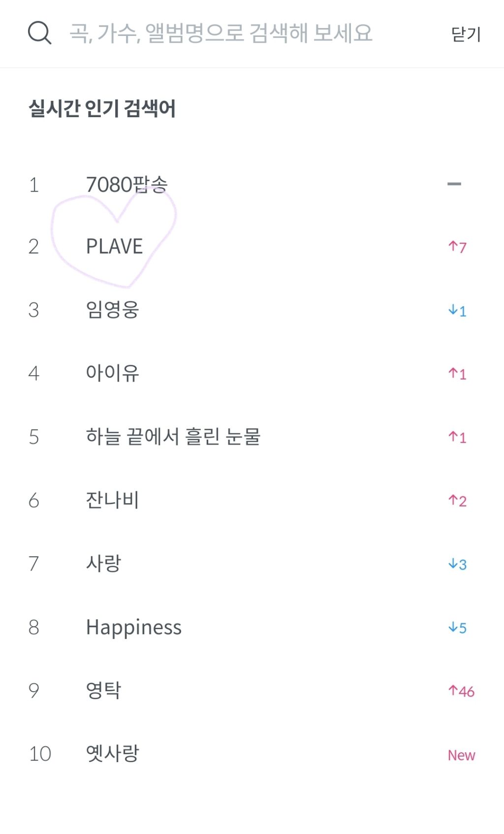The height and width of the screenshot is (834, 504).
Task: Tap the up 2 indicator beside 잔나비
Action: point(457,501)
